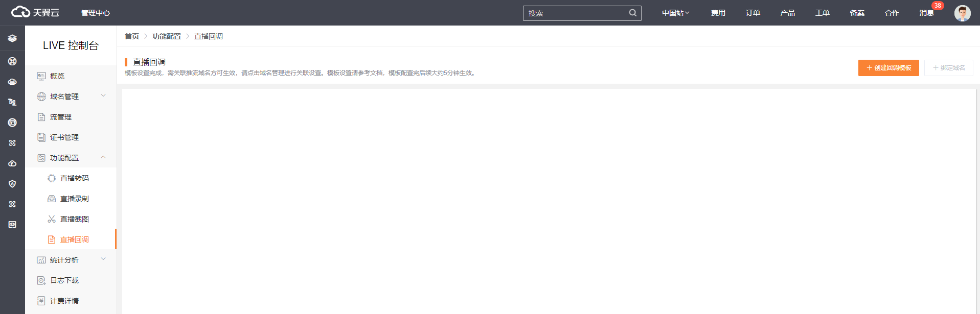Click the 绑定域名 button
Screen dimensions: 980x314
tap(948, 68)
